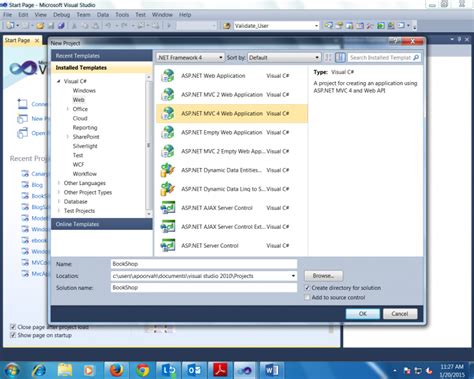
Task: Open the Location path dropdown arrow
Action: point(293,276)
